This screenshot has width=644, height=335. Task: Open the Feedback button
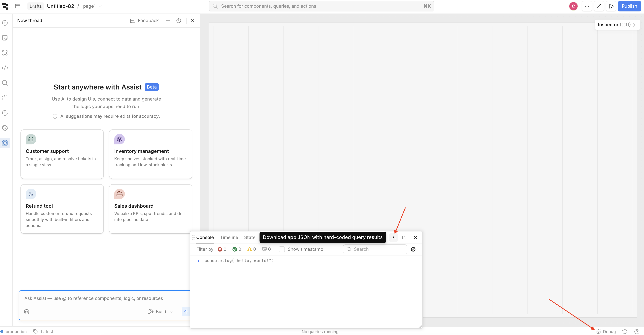point(144,21)
